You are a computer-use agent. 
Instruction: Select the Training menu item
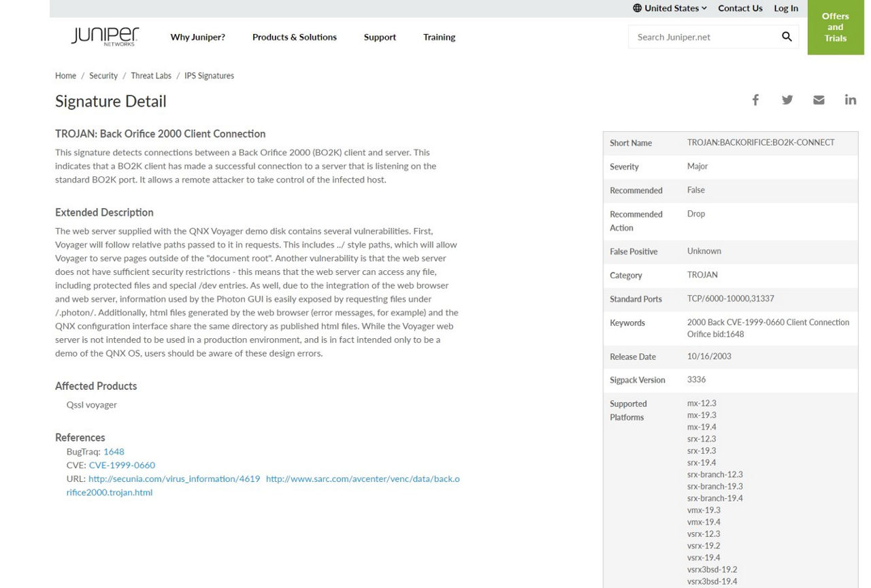click(439, 37)
